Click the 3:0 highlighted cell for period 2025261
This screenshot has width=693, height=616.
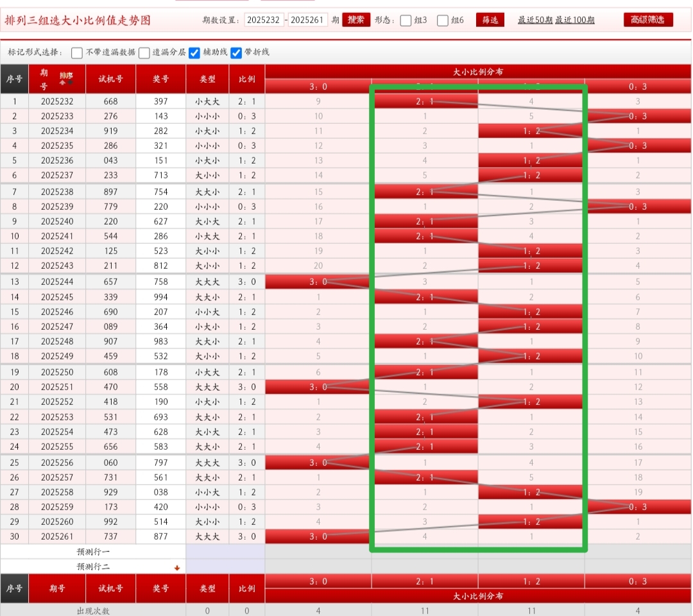pos(318,536)
